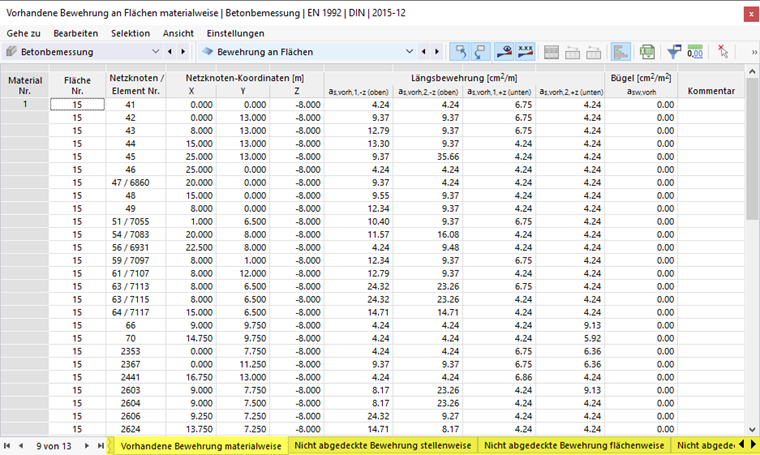Click the Bewehrung an Flächen surface icon
The width and height of the screenshot is (760, 455).
[x=208, y=51]
